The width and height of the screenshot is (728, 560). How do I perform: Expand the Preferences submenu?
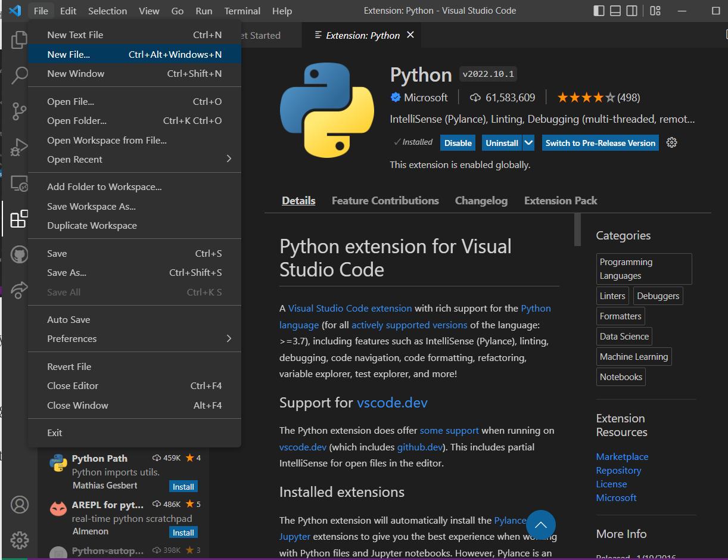134,339
